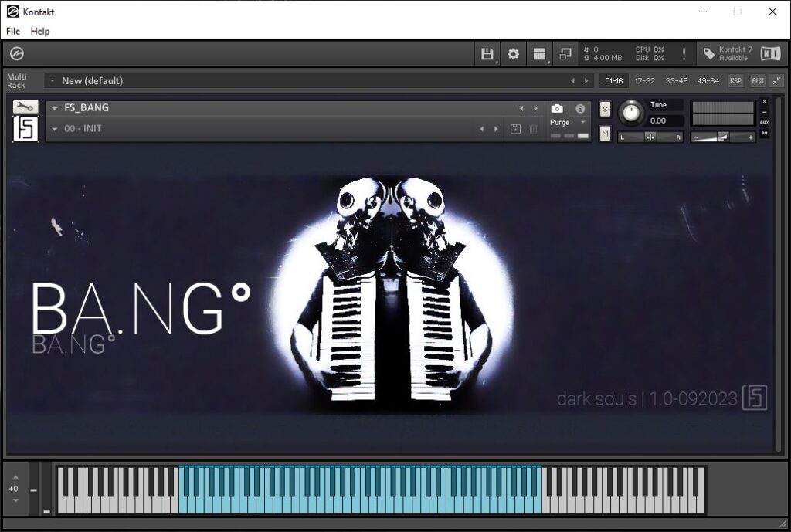Click the instrument volume slider
791x532 pixels.
coord(723,137)
